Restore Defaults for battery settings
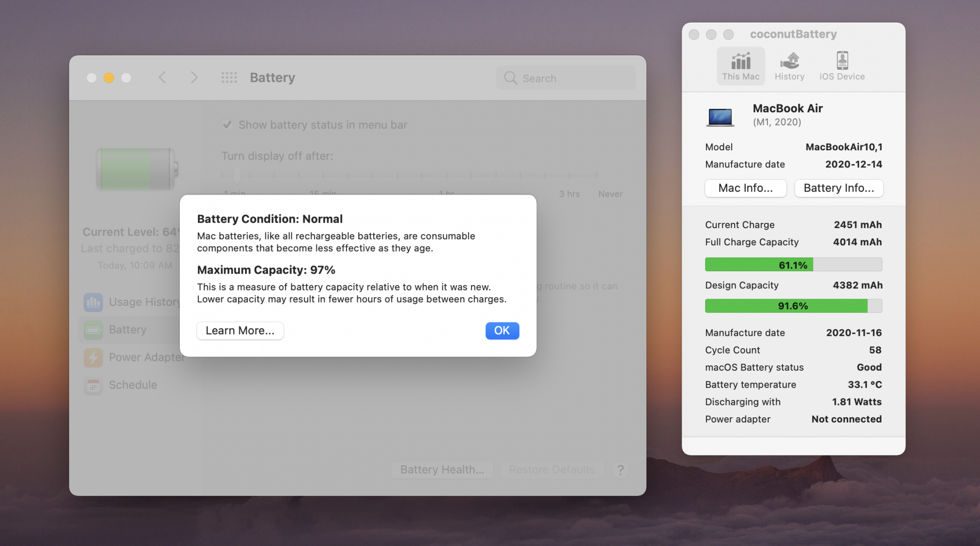This screenshot has width=980, height=546. click(552, 469)
